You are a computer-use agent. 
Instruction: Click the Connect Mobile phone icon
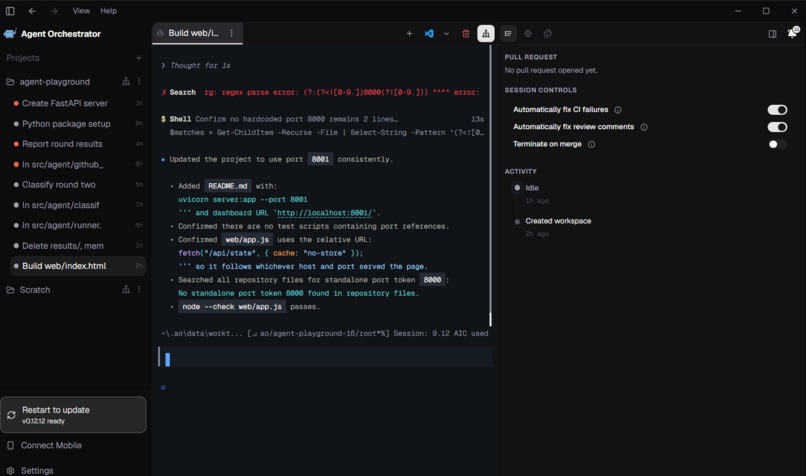(x=10, y=446)
